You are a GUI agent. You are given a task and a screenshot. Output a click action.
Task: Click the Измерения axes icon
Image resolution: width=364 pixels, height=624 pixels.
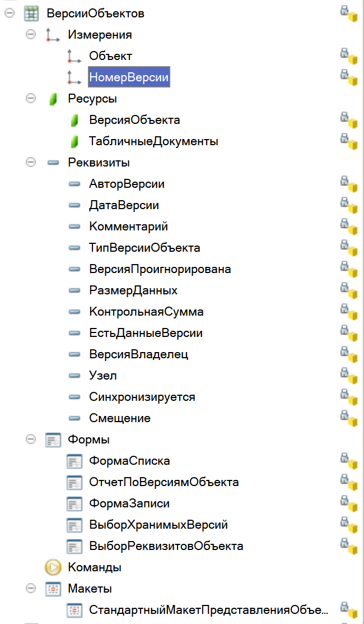pyautogui.click(x=53, y=35)
